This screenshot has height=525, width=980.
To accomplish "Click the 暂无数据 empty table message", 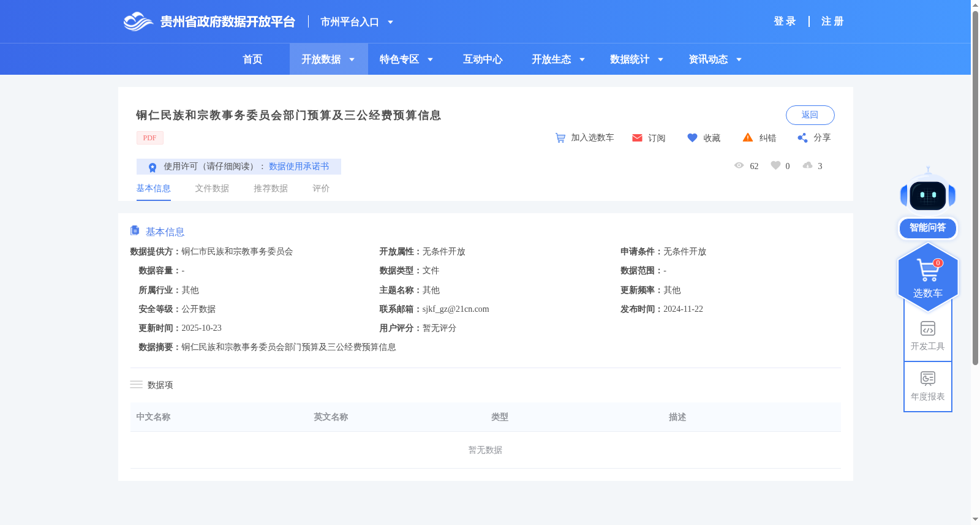I will coord(485,450).
